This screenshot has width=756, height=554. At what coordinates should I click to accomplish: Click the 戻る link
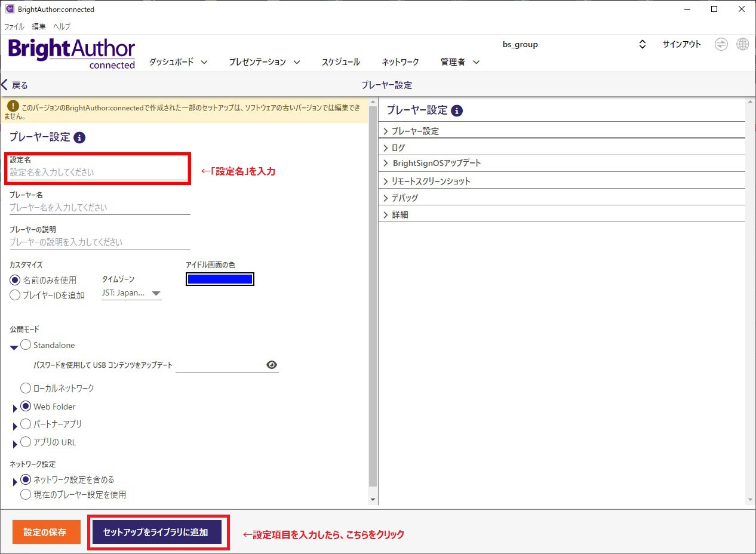coord(20,85)
